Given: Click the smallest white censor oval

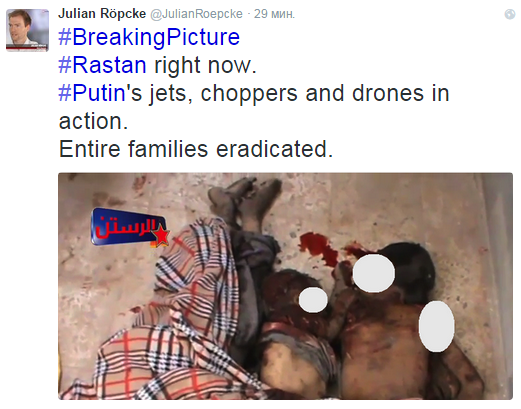Looking at the screenshot, I should 313,300.
